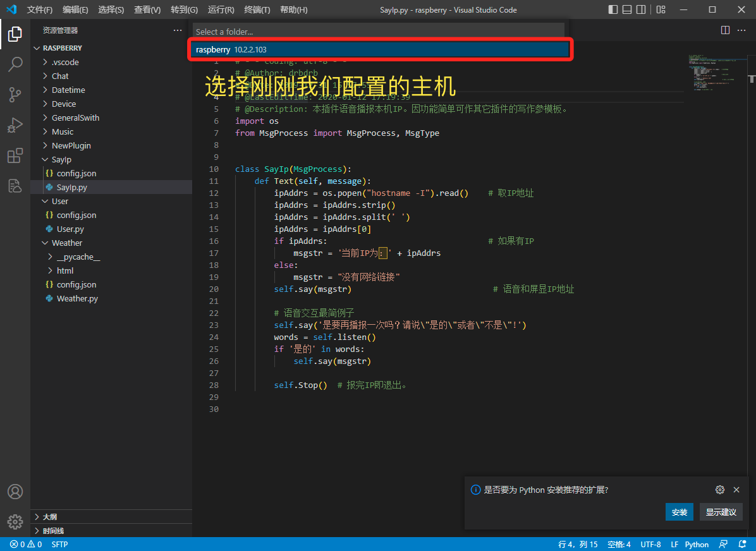
Task: Expand the html folder under Weather
Action: pos(111,271)
